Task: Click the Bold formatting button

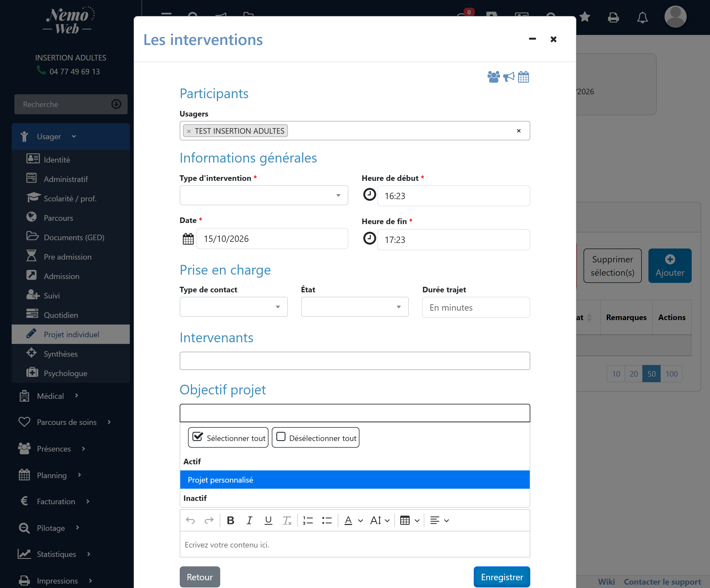Action: pos(230,520)
